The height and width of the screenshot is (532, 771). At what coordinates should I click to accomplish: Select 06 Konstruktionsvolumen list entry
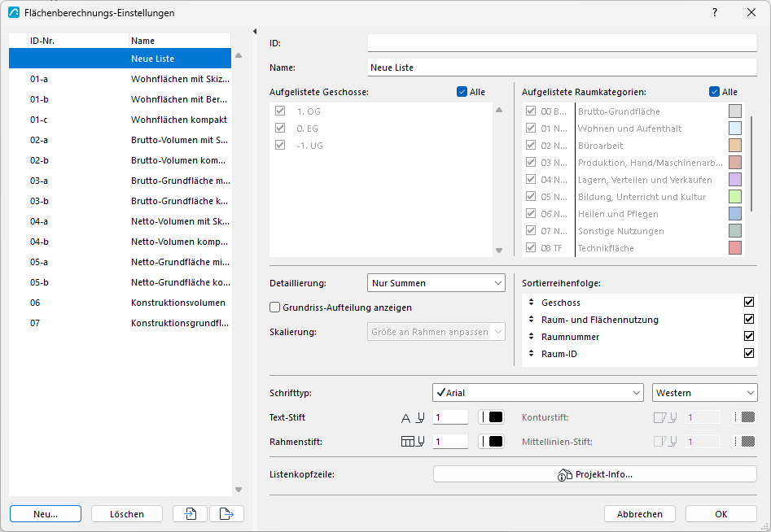pos(120,303)
